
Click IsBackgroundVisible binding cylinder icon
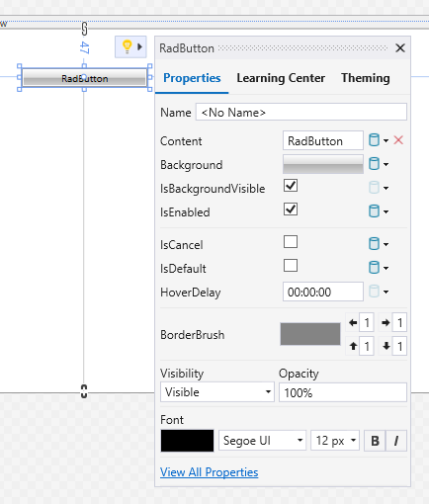tap(374, 188)
